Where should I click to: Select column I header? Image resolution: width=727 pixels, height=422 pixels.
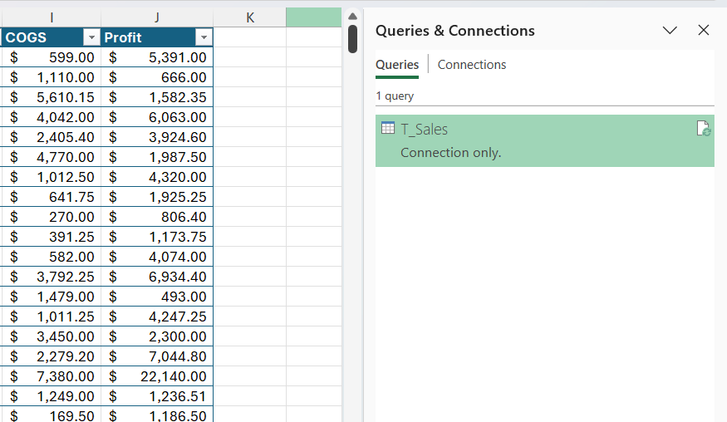[51, 18]
